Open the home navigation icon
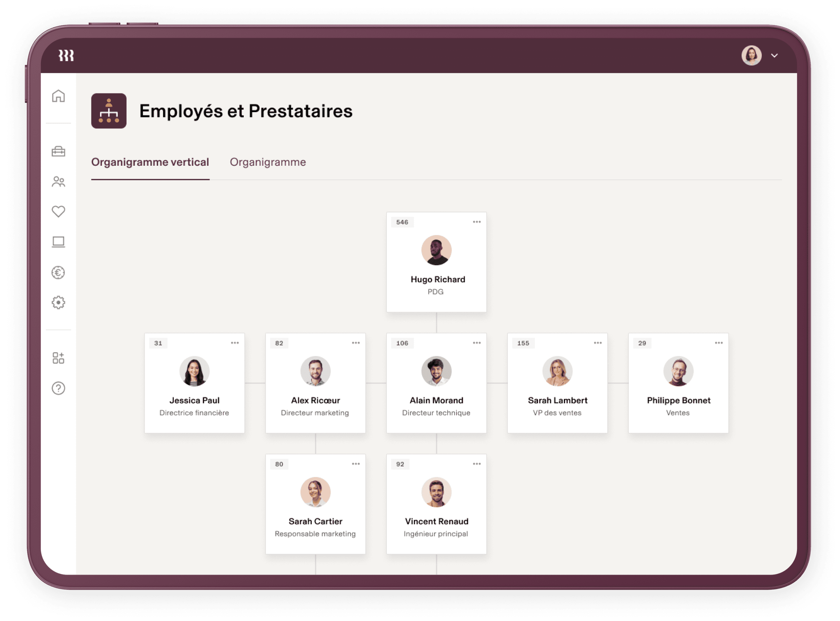The image size is (840, 621). point(57,95)
